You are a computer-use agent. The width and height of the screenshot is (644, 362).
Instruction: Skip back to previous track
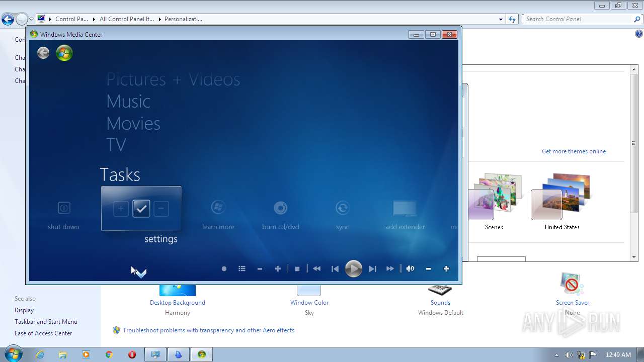[x=335, y=269]
